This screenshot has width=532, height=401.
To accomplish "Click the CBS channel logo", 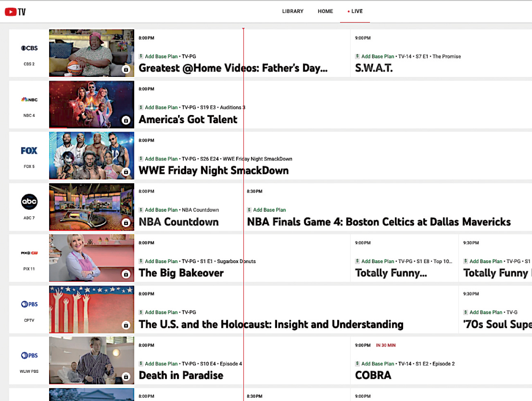I will 29,48.
